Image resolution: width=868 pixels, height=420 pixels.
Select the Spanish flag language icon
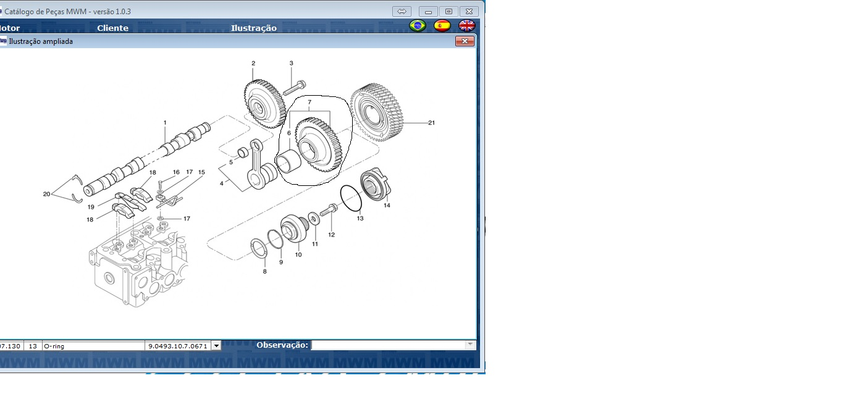[442, 26]
